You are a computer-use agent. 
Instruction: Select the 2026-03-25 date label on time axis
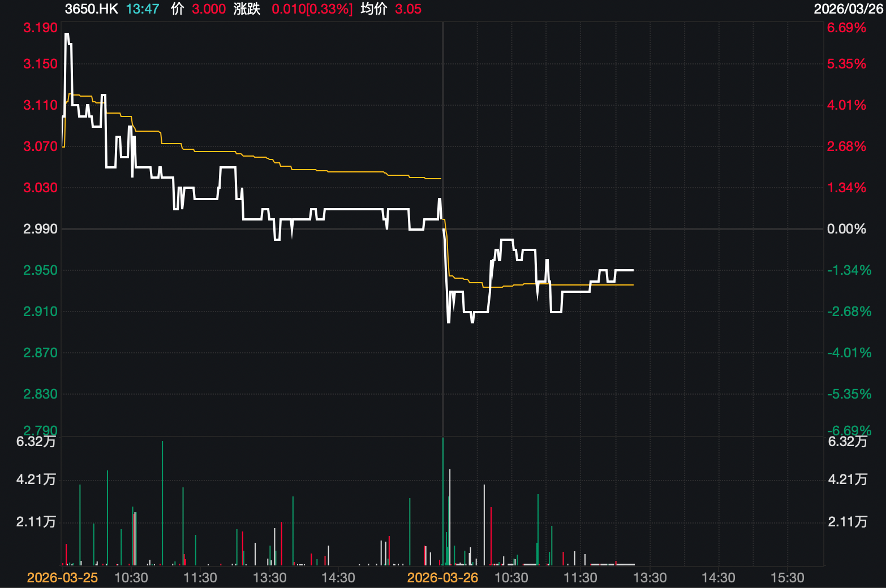pos(62,578)
